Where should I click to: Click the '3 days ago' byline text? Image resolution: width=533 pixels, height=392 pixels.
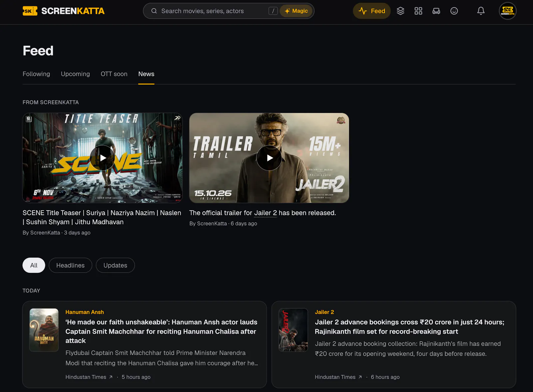[x=77, y=233]
